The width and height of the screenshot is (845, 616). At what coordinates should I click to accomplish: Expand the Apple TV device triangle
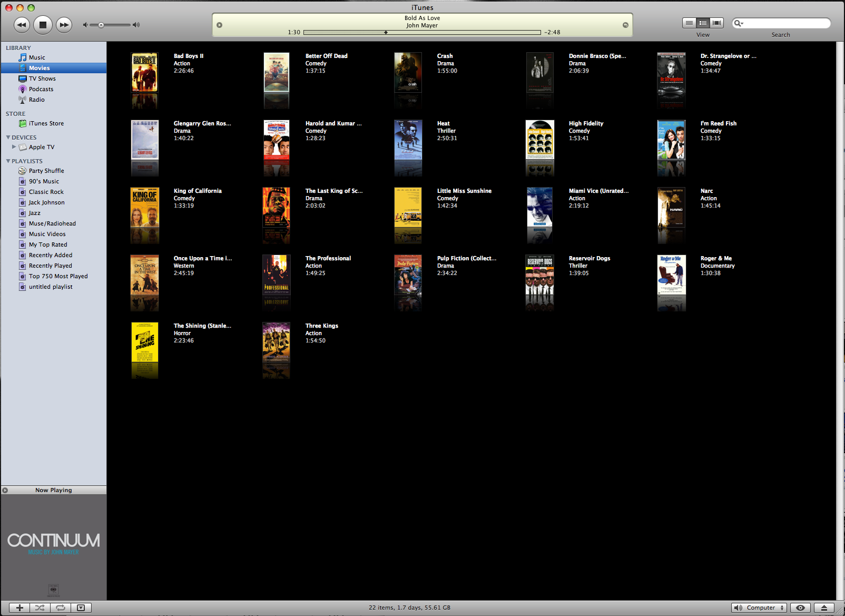14,147
